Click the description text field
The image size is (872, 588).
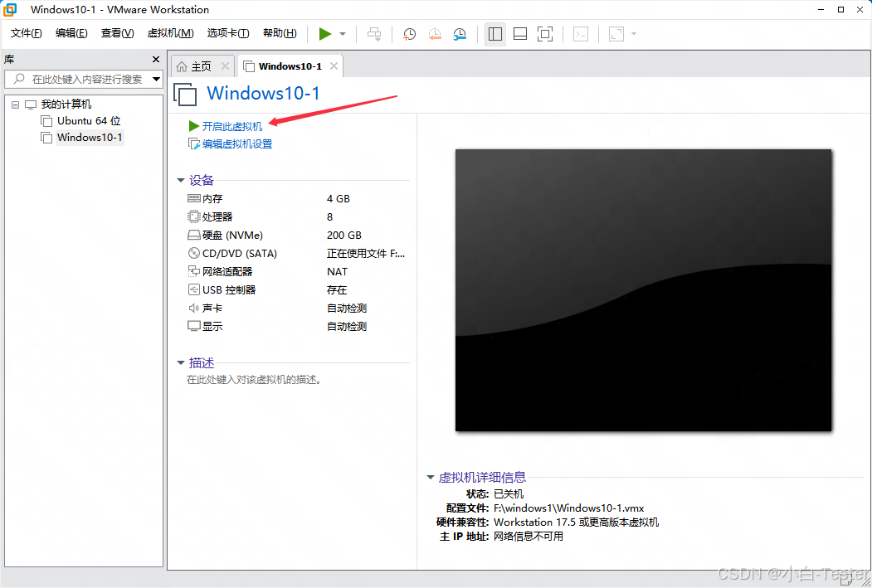point(254,380)
